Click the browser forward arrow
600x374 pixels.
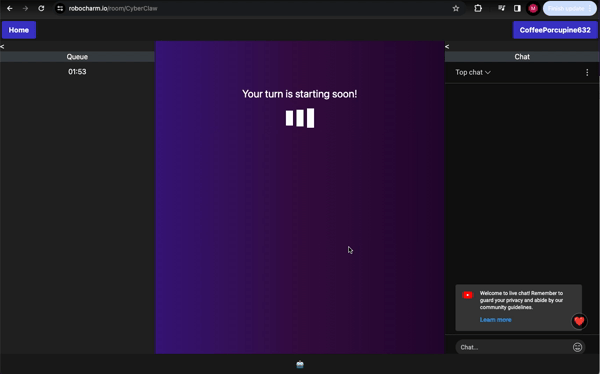point(25,8)
